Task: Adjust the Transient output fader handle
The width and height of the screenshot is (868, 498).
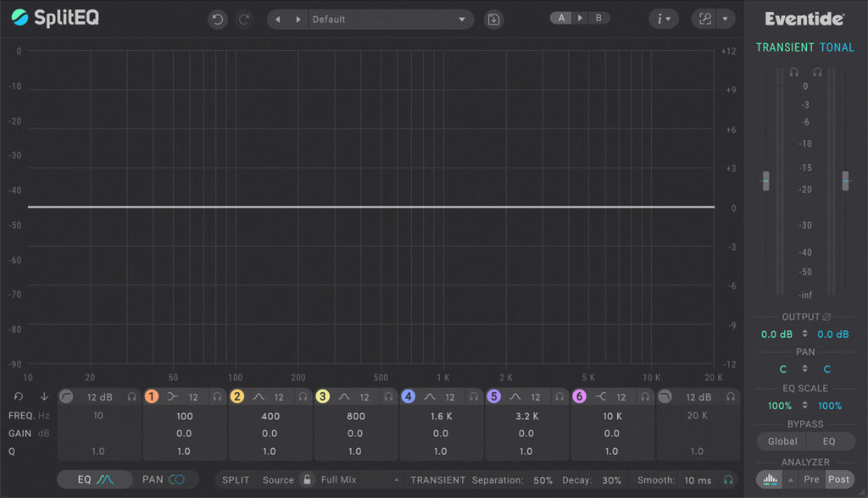Action: (766, 181)
